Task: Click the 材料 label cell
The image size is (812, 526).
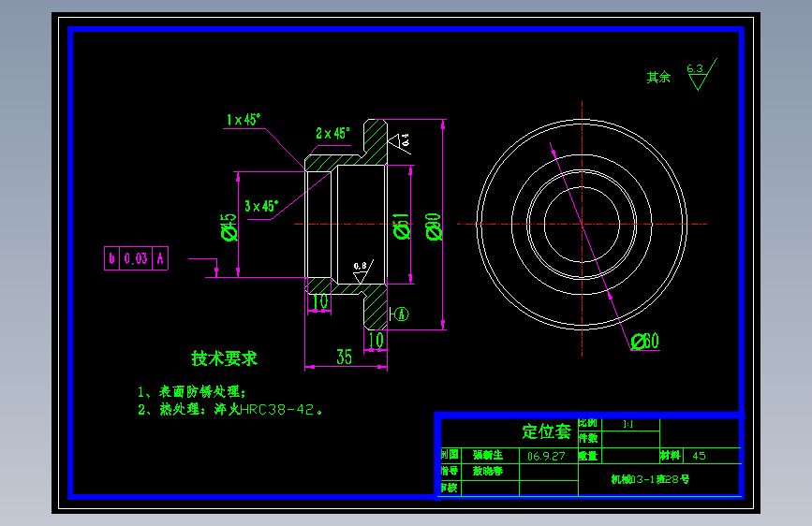Action: pos(671,456)
